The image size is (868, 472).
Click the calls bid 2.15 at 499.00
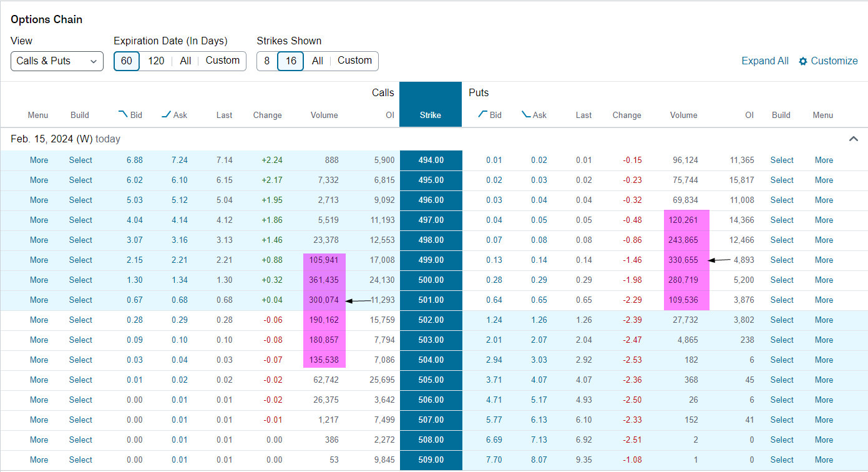(135, 260)
